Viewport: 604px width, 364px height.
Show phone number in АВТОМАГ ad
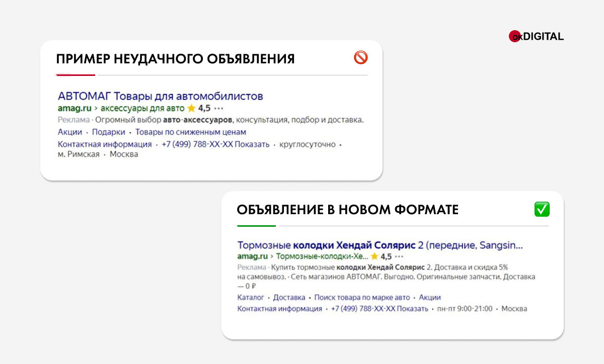216,144
